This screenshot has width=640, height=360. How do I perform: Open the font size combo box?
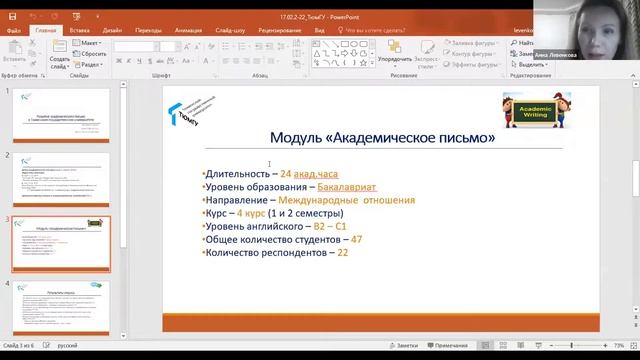click(x=170, y=47)
